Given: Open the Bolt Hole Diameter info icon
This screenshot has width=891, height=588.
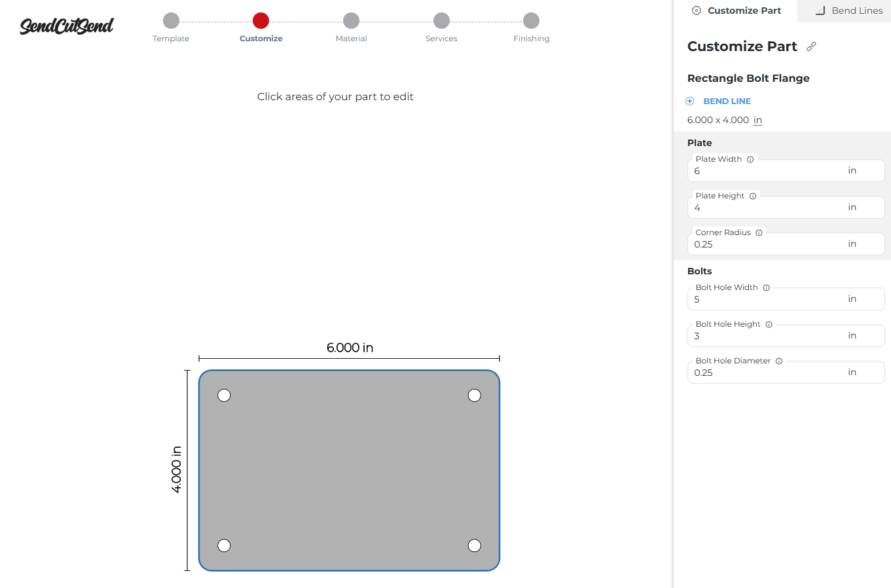Looking at the screenshot, I should click(779, 361).
